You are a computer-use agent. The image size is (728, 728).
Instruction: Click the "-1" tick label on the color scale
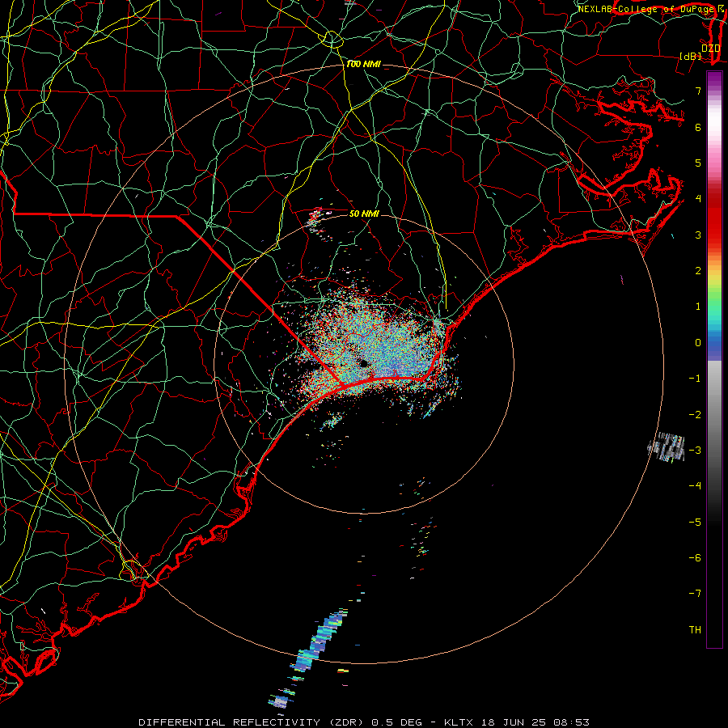point(695,379)
